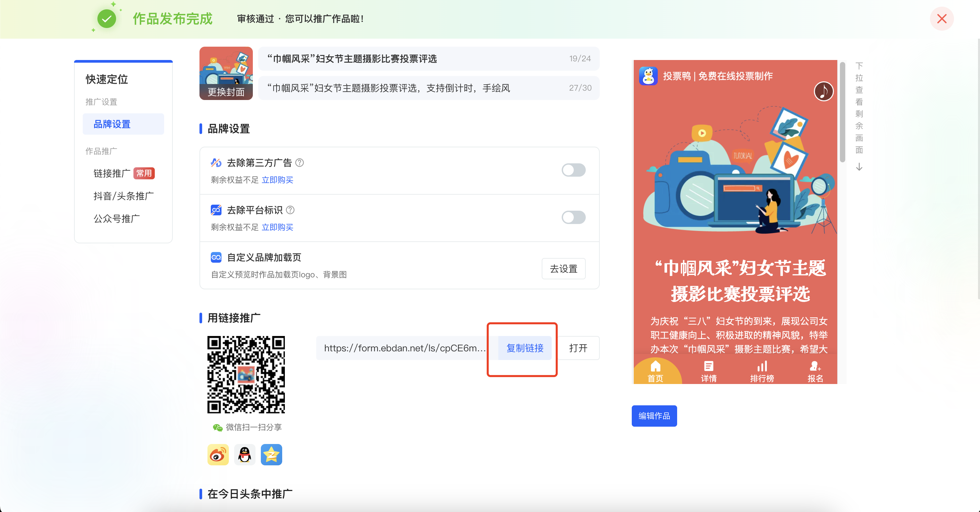980x512 pixels.
Task: Click the green checkmark success icon
Action: [106, 19]
